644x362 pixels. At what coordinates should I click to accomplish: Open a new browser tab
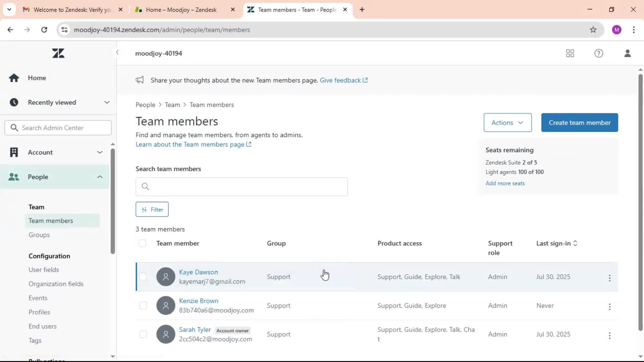[x=362, y=9]
